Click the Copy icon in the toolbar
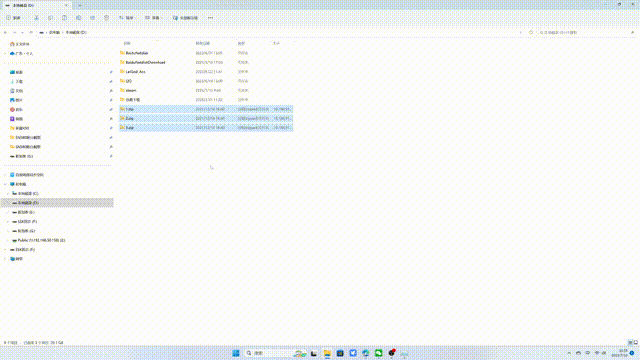640x360 pixels. click(50, 18)
